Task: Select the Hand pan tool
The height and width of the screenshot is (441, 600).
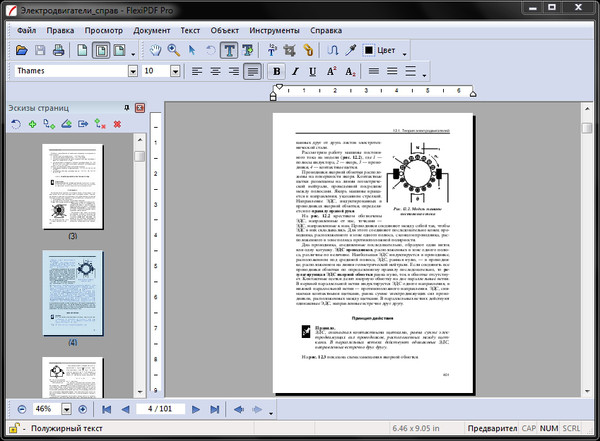Action: pos(154,49)
